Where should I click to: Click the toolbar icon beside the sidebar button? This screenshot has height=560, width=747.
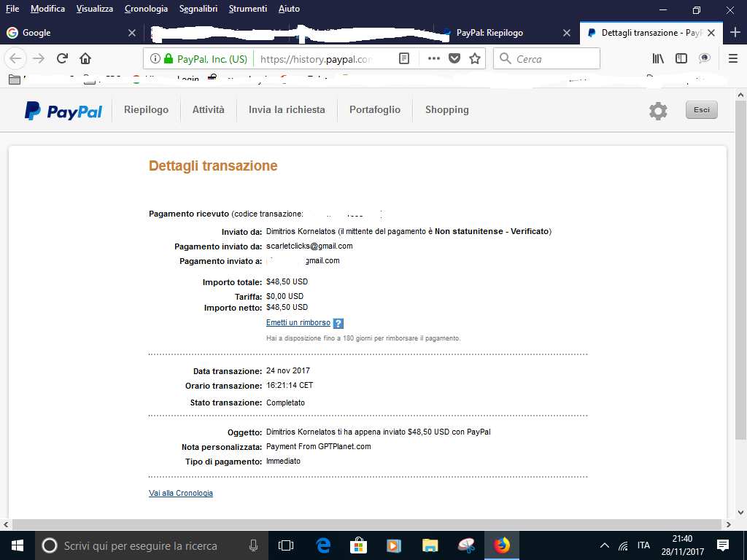click(x=704, y=58)
